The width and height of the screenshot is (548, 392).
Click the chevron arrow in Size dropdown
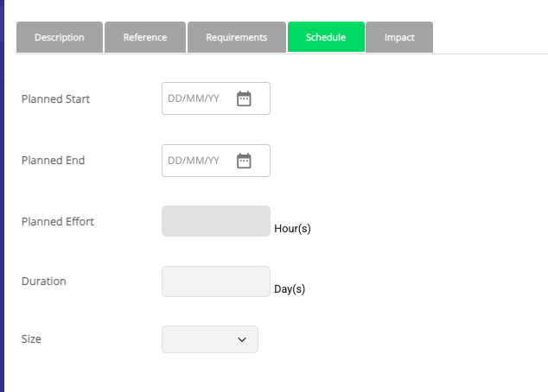pos(242,340)
